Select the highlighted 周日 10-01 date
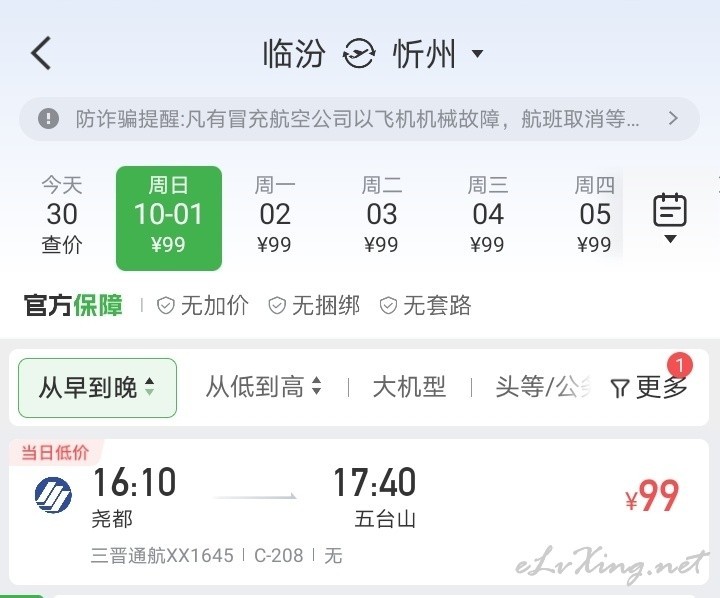This screenshot has width=720, height=598. [x=169, y=218]
